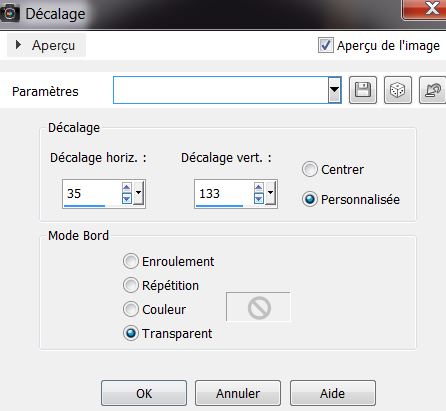Click the randomize parameters dice icon
The width and height of the screenshot is (446, 411).
398,90
